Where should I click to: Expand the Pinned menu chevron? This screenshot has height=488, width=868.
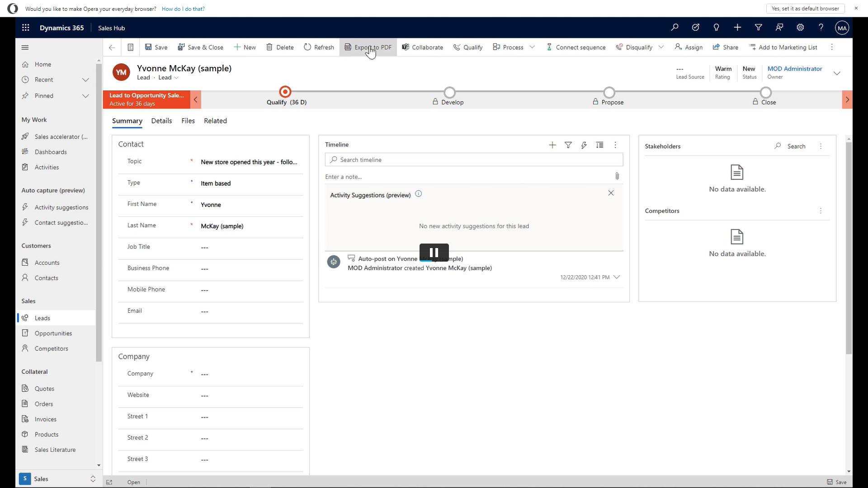tap(85, 96)
